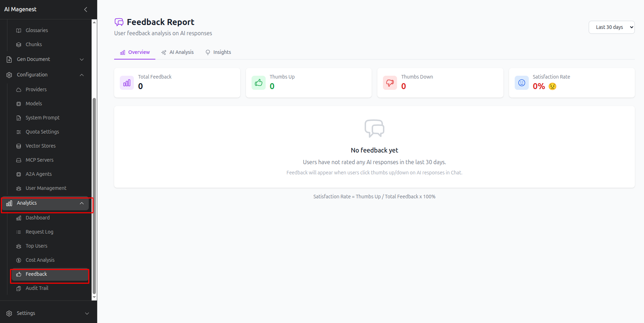
Task: Open the Providers page
Action: tap(50, 89)
